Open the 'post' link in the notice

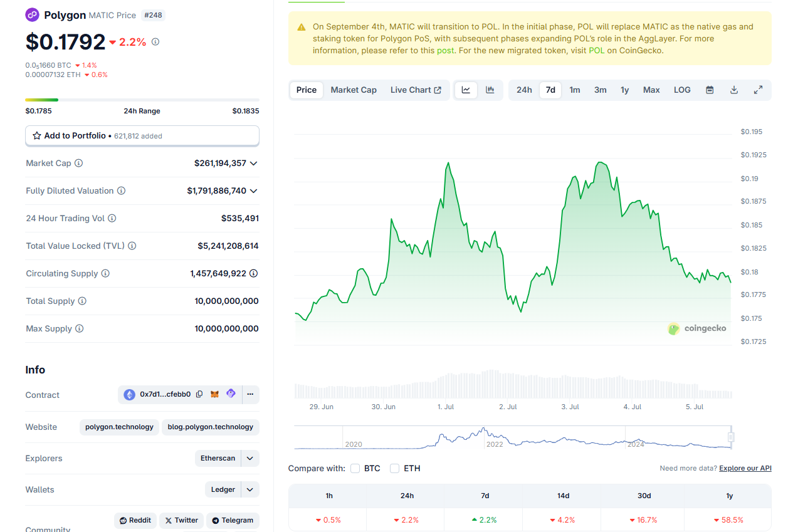tap(446, 50)
